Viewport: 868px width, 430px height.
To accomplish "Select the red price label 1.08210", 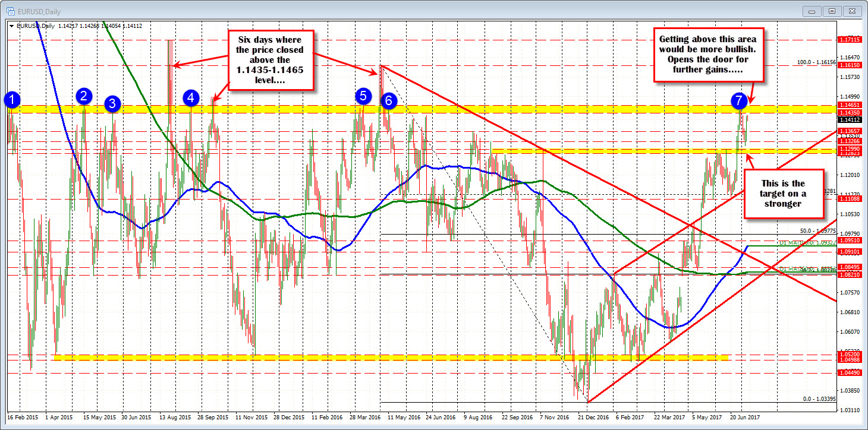I will coord(848,275).
